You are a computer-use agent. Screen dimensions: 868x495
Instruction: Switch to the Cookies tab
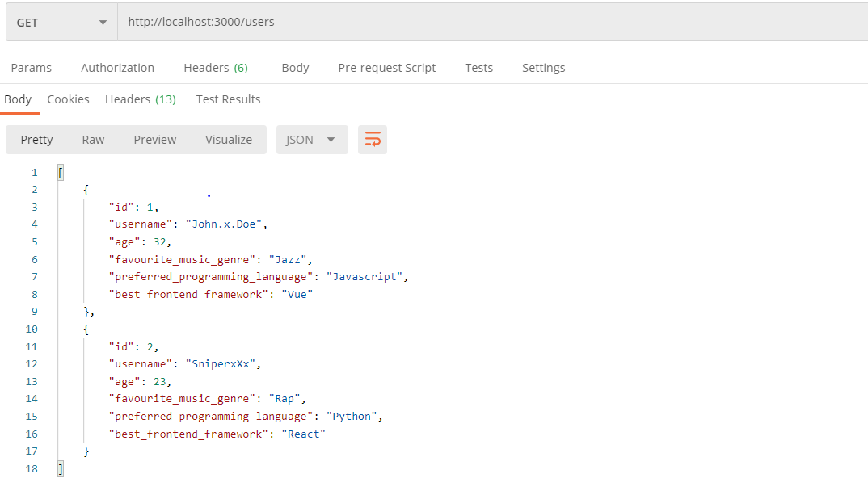(68, 99)
